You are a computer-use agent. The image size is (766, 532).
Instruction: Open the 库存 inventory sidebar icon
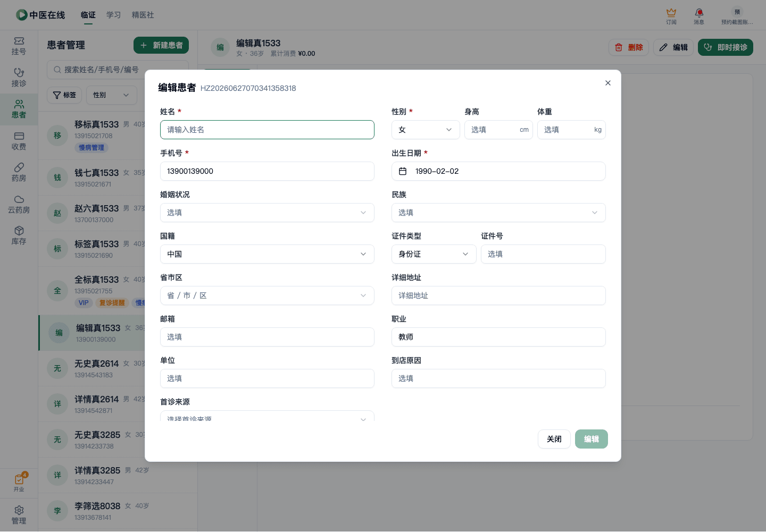[19, 236]
